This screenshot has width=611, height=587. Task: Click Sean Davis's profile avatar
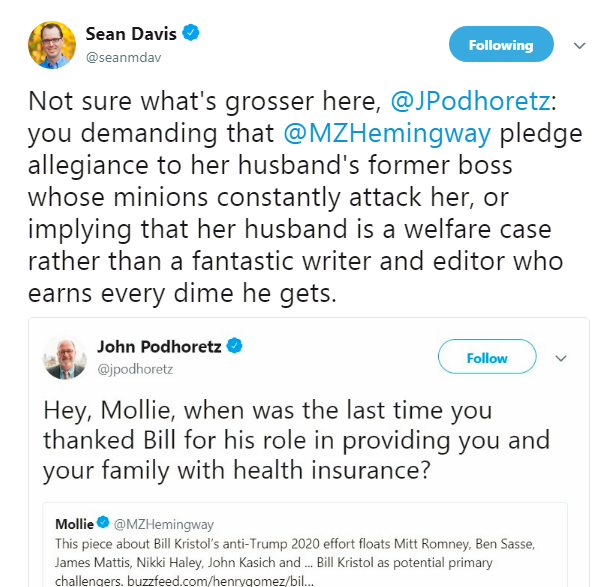52,45
